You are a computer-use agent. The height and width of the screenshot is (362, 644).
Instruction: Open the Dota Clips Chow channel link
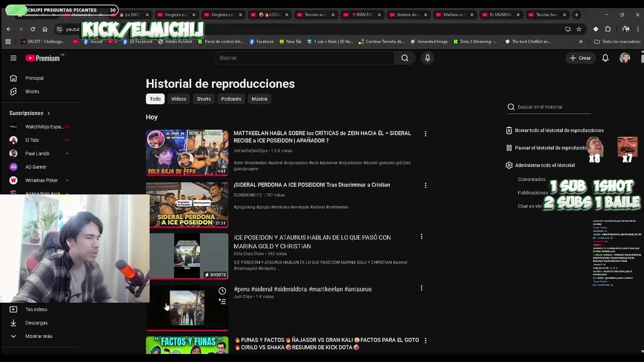tap(249, 254)
